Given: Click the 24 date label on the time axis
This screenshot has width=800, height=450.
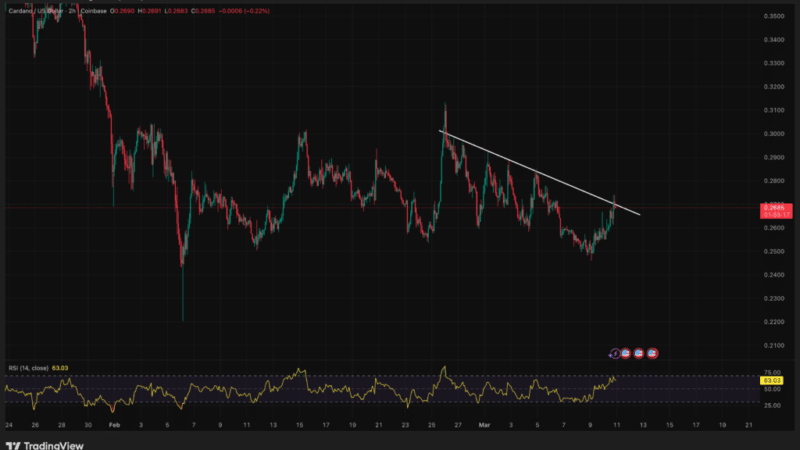Looking at the screenshot, I should [9, 425].
